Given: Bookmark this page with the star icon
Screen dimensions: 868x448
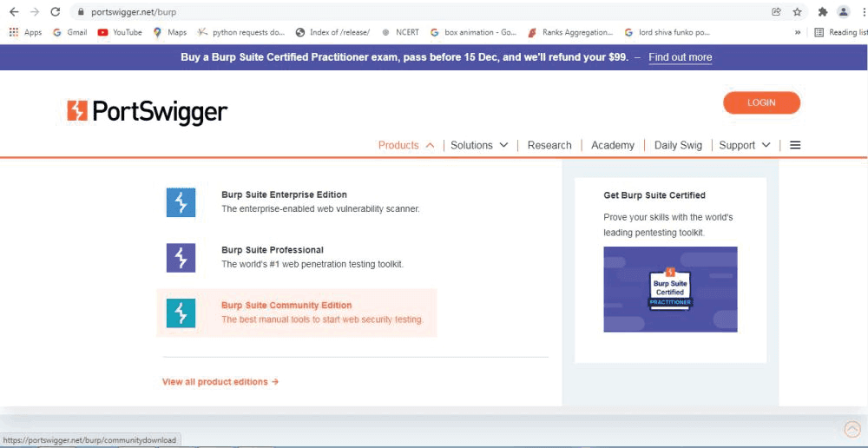Looking at the screenshot, I should [798, 12].
